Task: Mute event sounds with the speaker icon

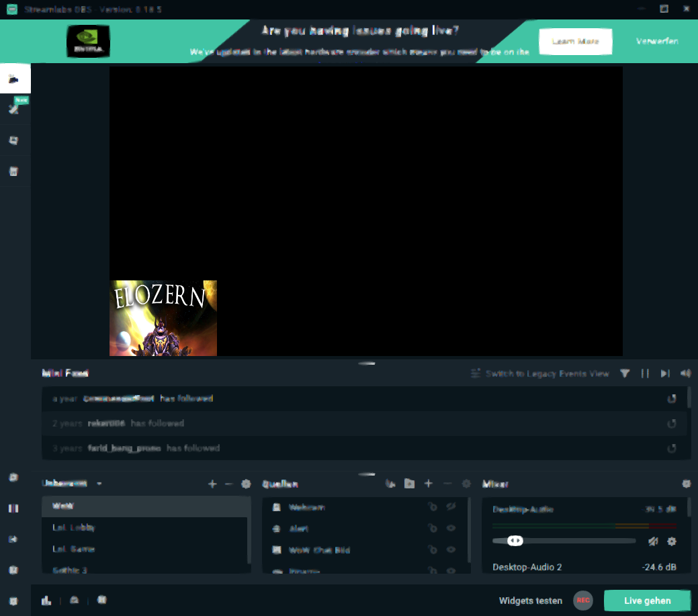Action: (x=685, y=373)
